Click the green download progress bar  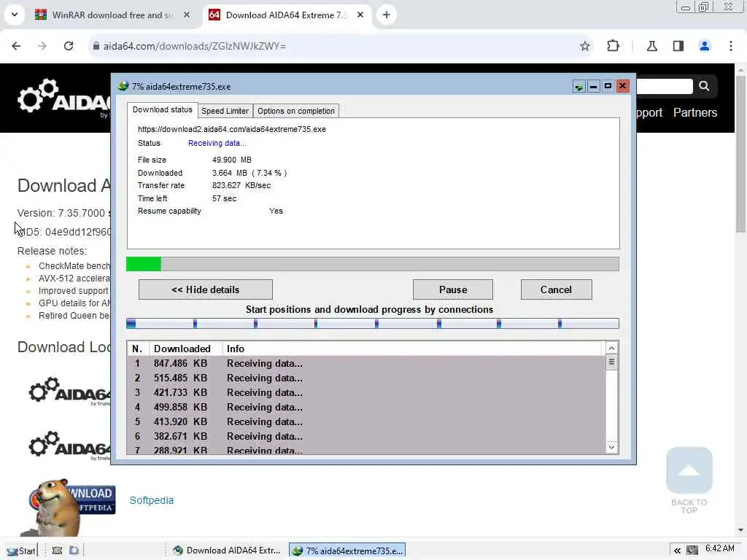tap(373, 264)
